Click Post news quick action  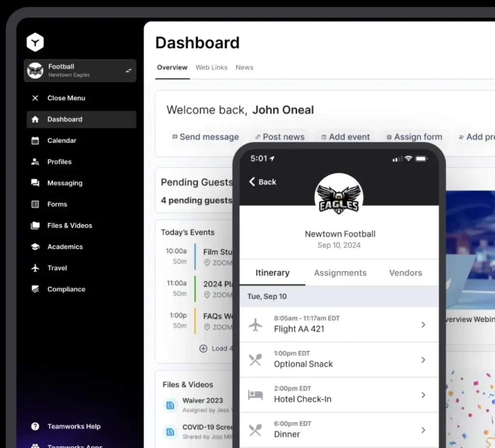[x=280, y=137]
